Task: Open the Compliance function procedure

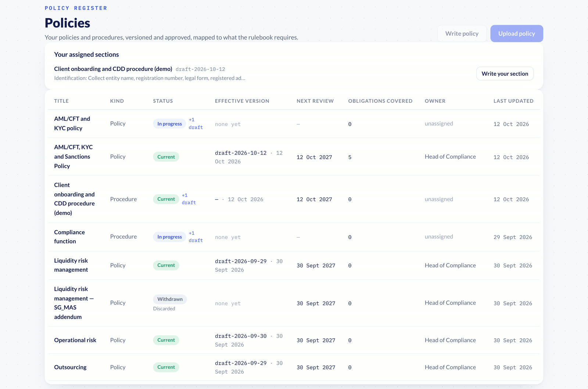Action: pos(294,237)
